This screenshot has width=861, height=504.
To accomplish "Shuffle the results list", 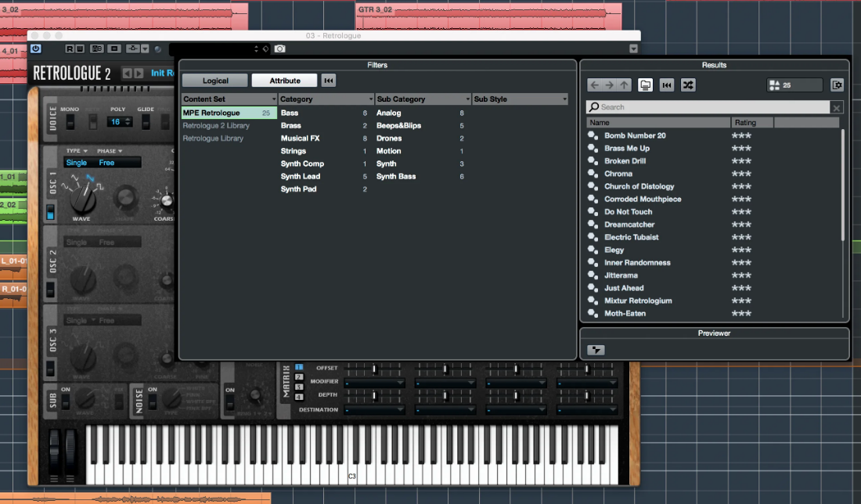I will tap(688, 85).
